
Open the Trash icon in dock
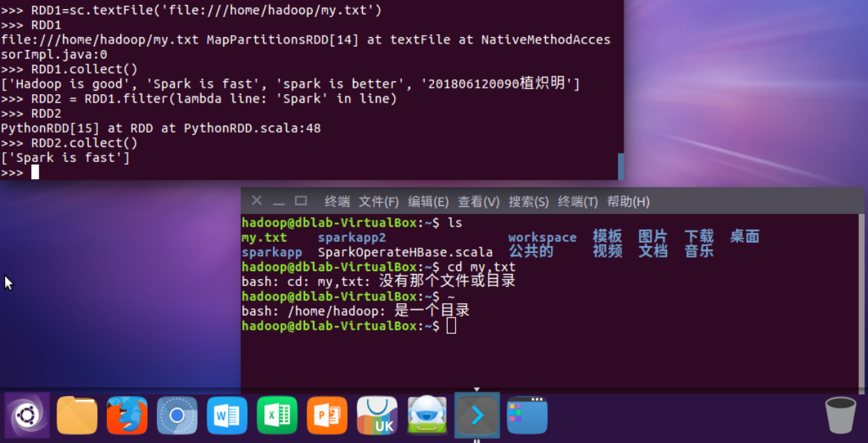tap(840, 415)
